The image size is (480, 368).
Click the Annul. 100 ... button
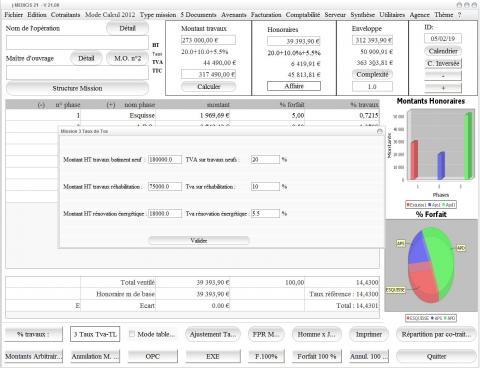(369, 356)
